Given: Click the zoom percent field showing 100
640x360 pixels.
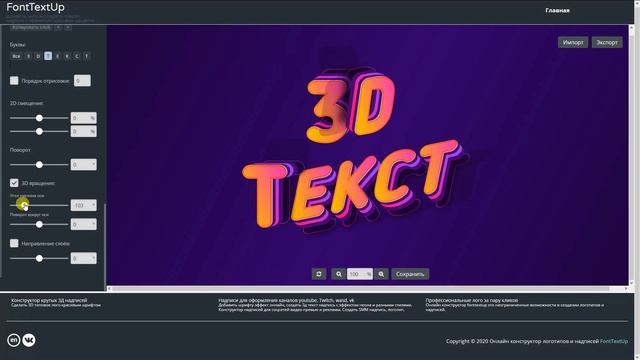Looking at the screenshot, I should pyautogui.click(x=360, y=274).
